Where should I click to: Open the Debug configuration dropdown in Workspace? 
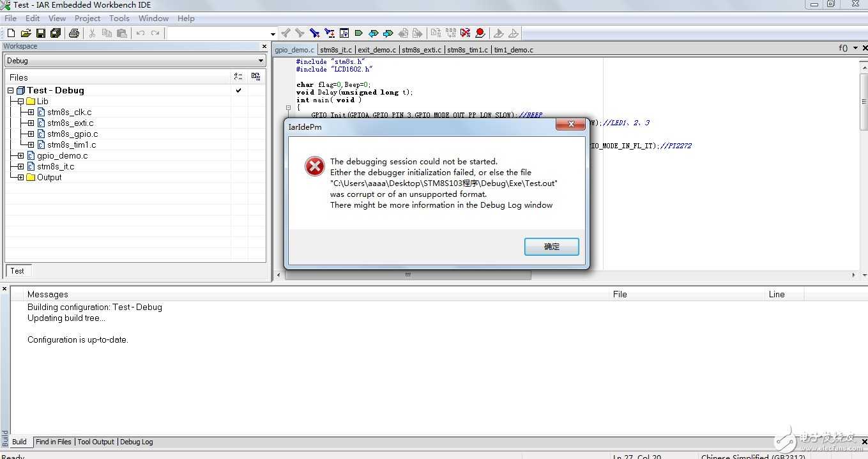[x=261, y=61]
